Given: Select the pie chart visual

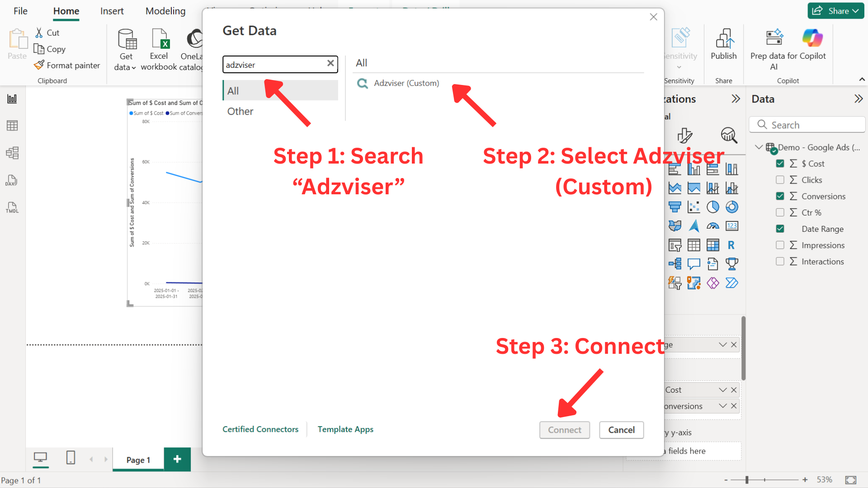Looking at the screenshot, I should click(713, 207).
